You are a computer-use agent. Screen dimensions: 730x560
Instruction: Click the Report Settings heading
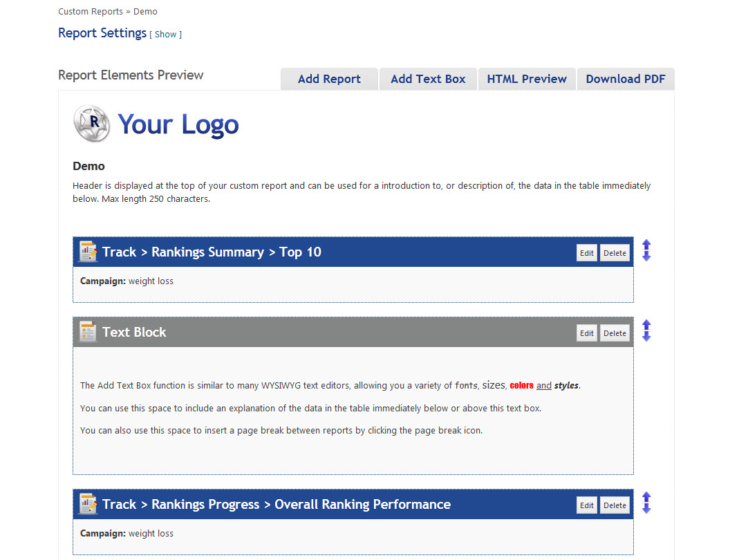(x=102, y=33)
